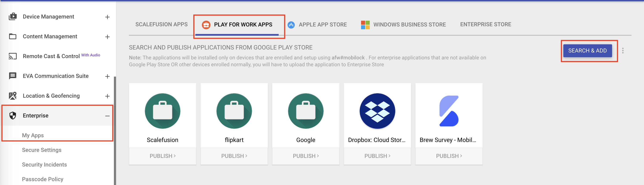
Task: Open Security Incidents in sidebar
Action: click(x=44, y=165)
